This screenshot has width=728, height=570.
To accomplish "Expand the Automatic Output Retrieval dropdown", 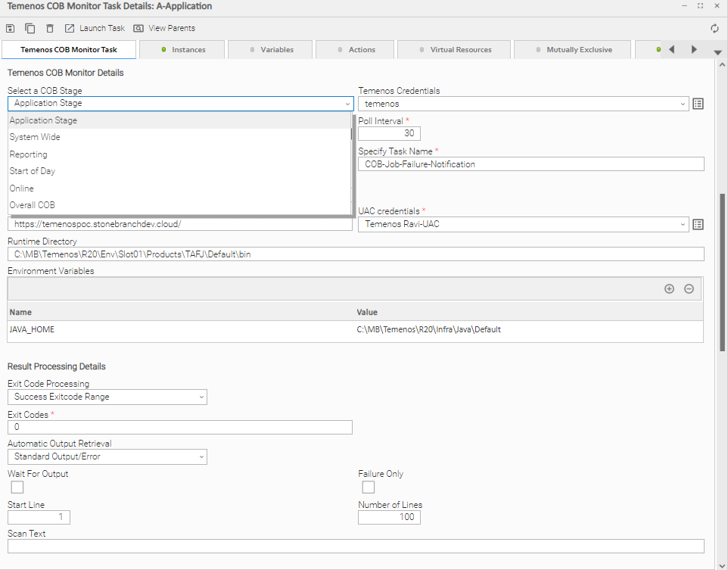I will tap(107, 456).
